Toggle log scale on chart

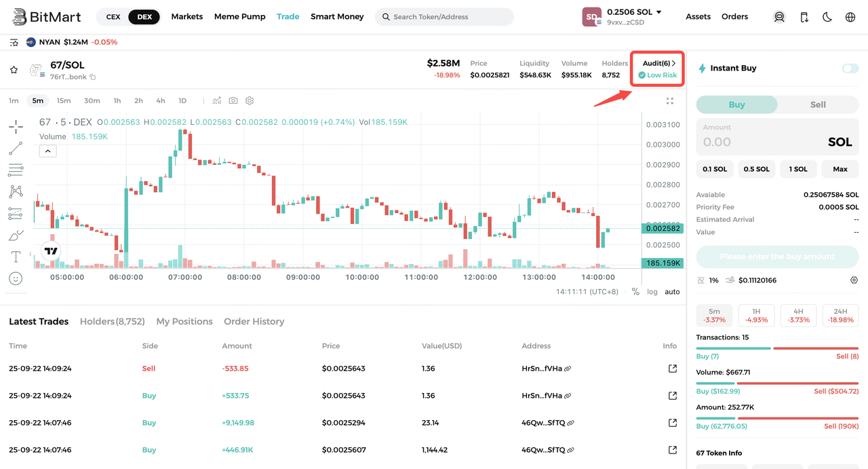652,292
